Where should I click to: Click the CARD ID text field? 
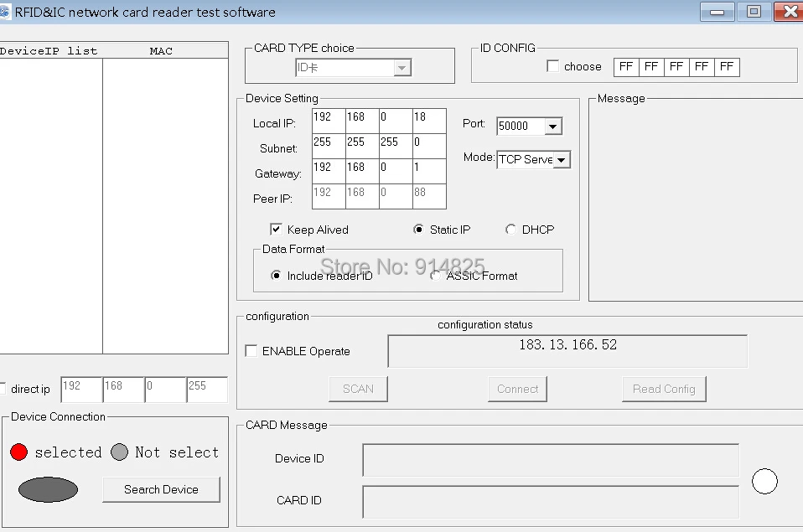pos(551,502)
